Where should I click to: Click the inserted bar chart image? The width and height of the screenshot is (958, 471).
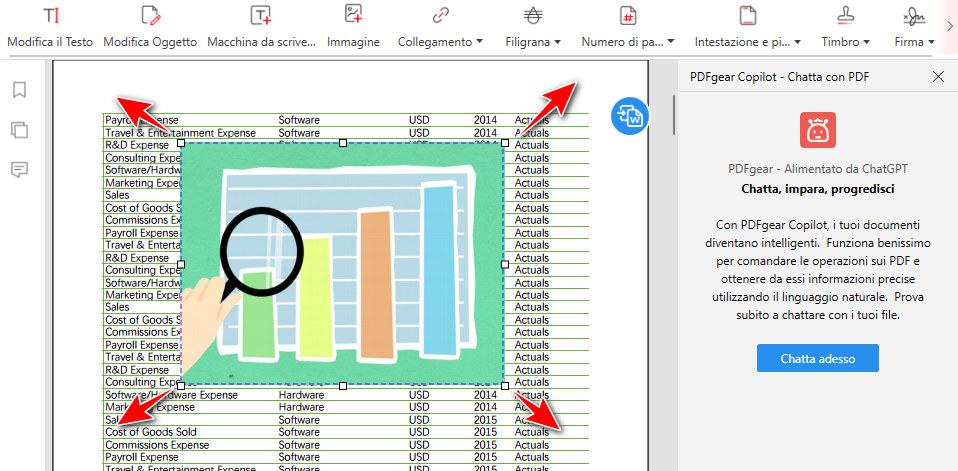pos(343,265)
